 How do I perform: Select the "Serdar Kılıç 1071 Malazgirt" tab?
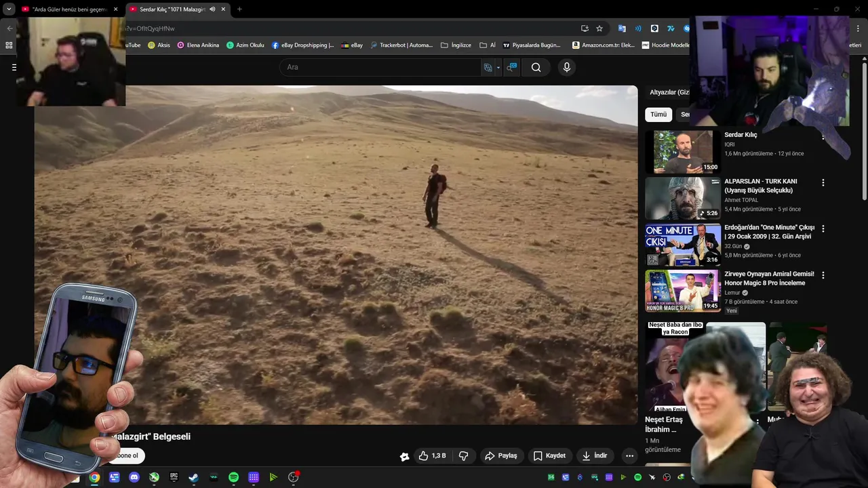172,9
